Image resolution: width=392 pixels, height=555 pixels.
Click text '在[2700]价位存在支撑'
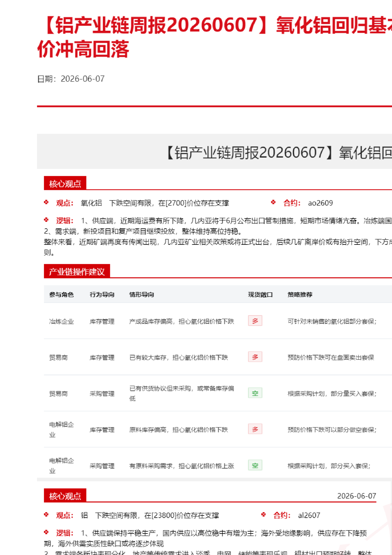194,203
